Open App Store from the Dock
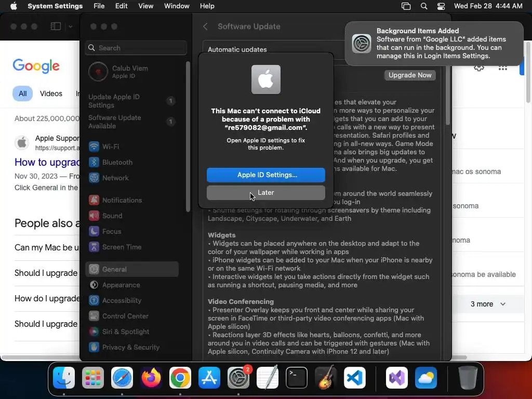 (x=209, y=378)
